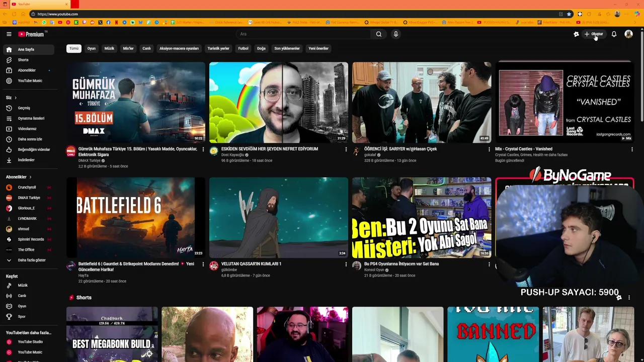Open Oynatma listeleri

(x=29, y=118)
